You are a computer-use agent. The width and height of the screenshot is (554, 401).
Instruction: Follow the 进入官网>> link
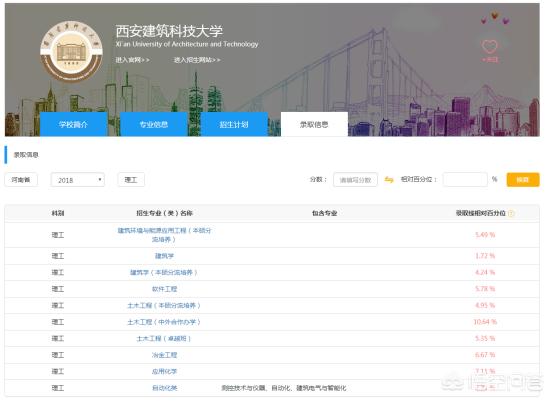(x=132, y=60)
